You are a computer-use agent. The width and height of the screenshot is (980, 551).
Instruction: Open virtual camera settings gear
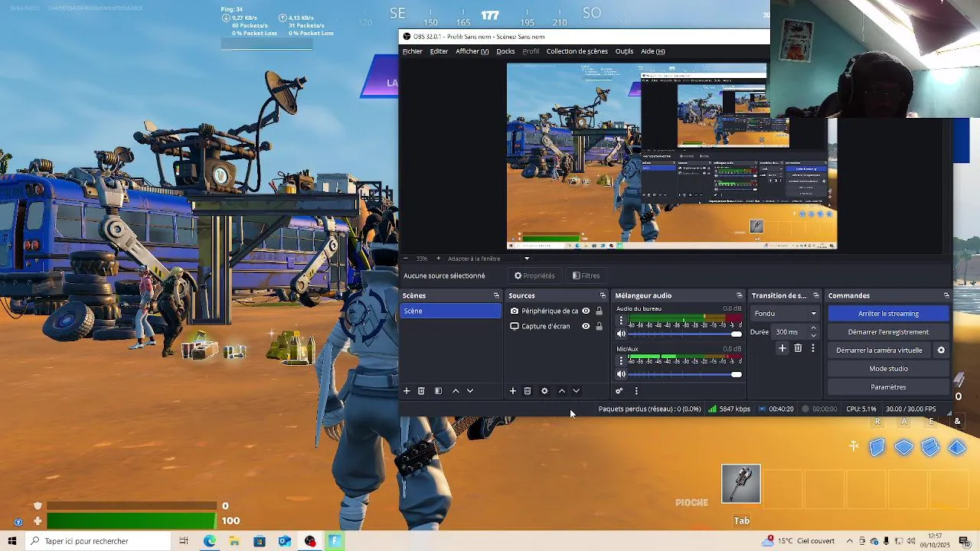pos(941,350)
